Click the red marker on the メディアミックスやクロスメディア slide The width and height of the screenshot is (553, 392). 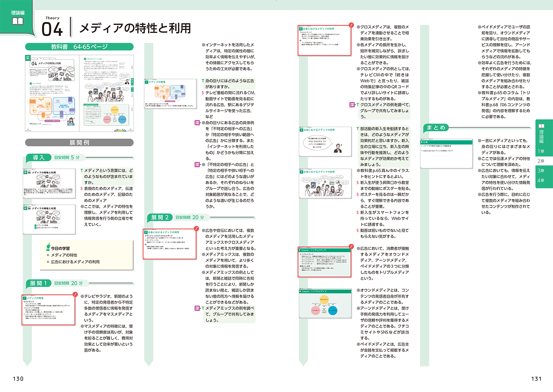point(196,229)
